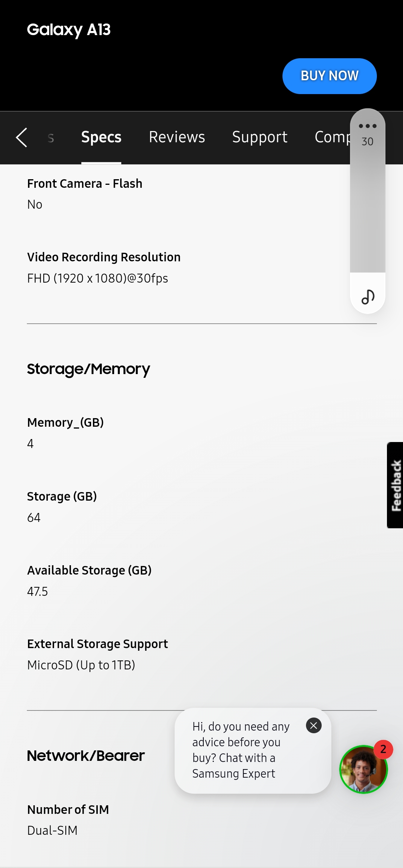Dismiss the Samsung Expert chat prompt
403x868 pixels.
[x=314, y=726]
